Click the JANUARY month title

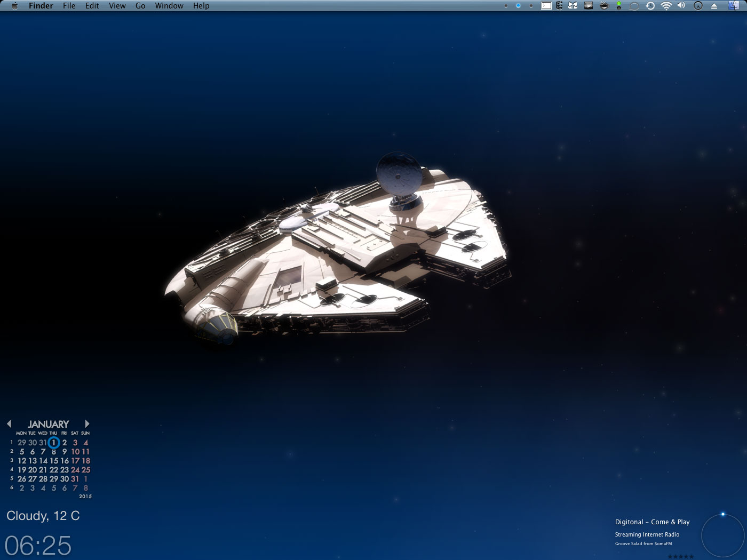(49, 424)
